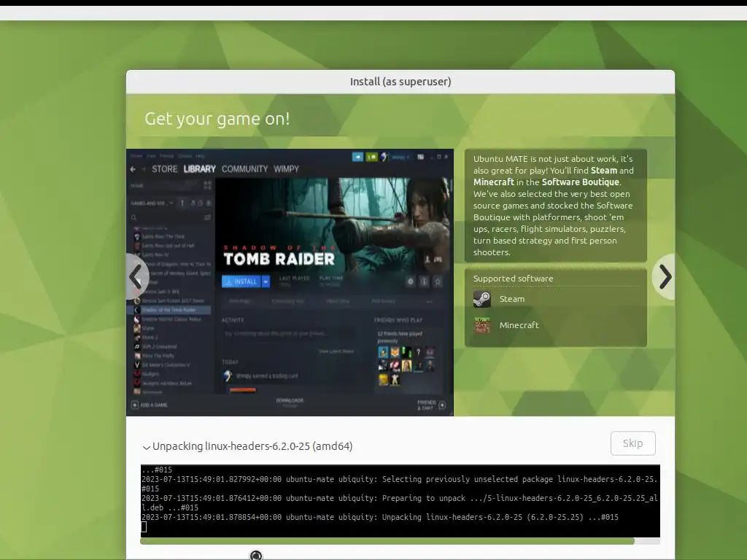This screenshot has height=560, width=747.
Task: Click the 'Supported software' heading
Action: (513, 279)
